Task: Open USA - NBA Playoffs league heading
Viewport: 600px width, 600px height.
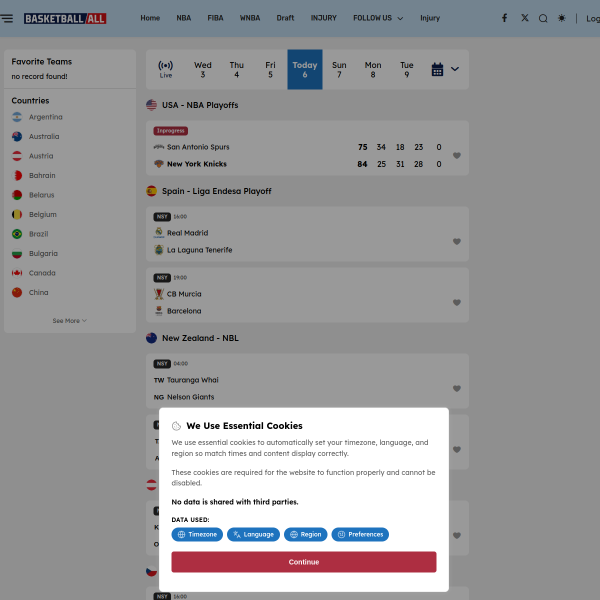Action: click(200, 105)
